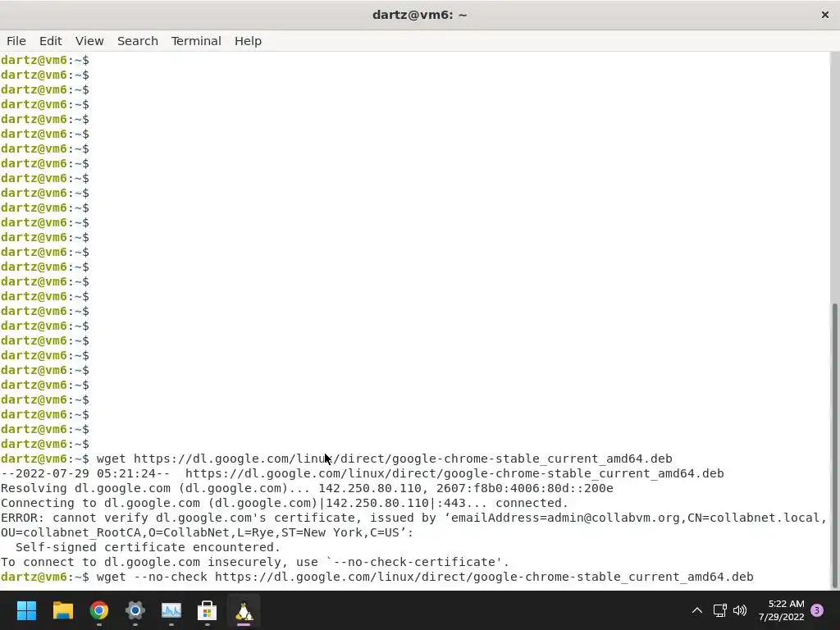
Task: Open the Search menu
Action: pyautogui.click(x=138, y=41)
